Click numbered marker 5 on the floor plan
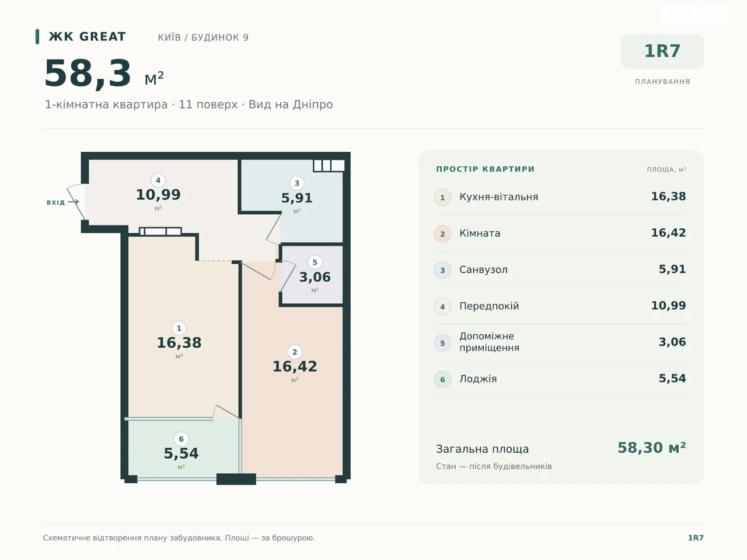The width and height of the screenshot is (747, 560). 315,262
